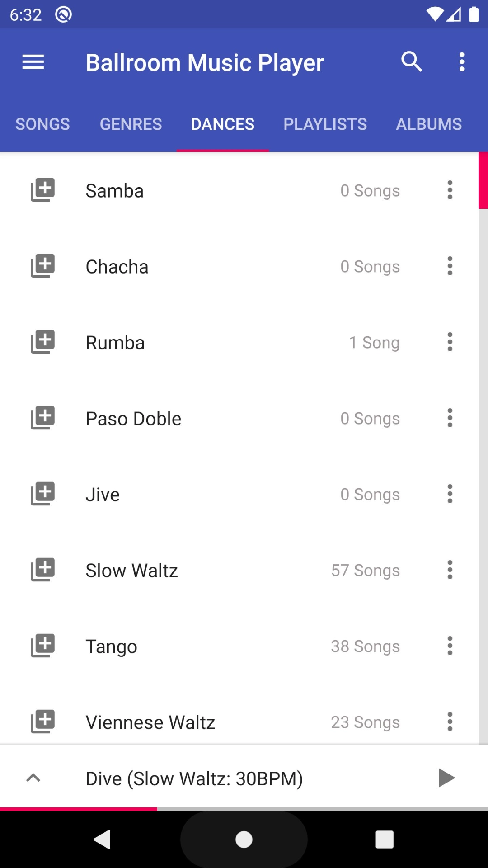Viewport: 488px width, 868px height.
Task: Open the app bar overflow menu
Action: click(x=461, y=62)
